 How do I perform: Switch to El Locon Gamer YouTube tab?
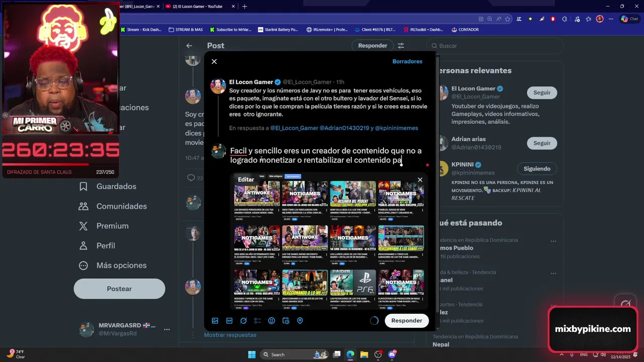click(x=199, y=7)
